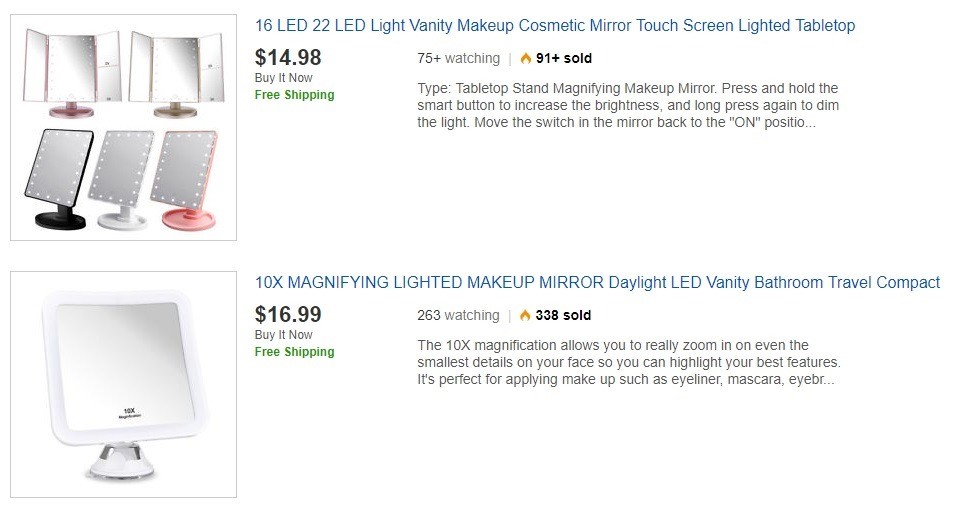Screen dimensions: 959x514
Task: Click the 10X magnification description text
Action: point(628,363)
